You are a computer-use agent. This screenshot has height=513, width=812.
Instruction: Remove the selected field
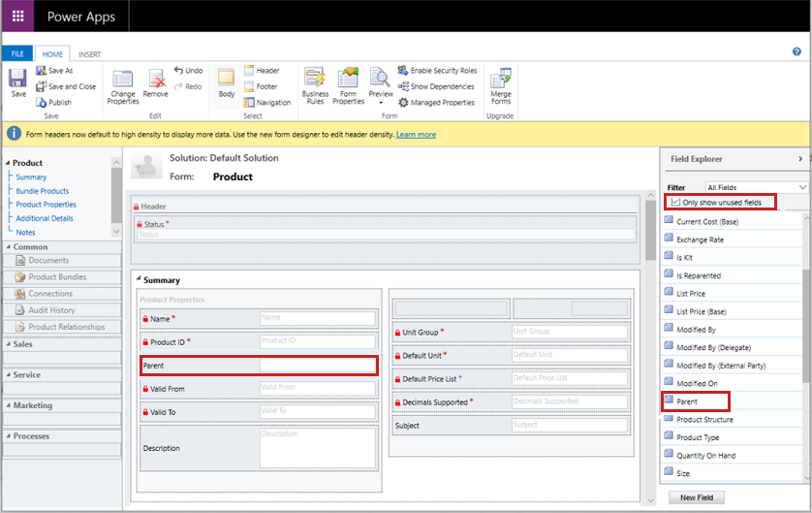(x=155, y=84)
